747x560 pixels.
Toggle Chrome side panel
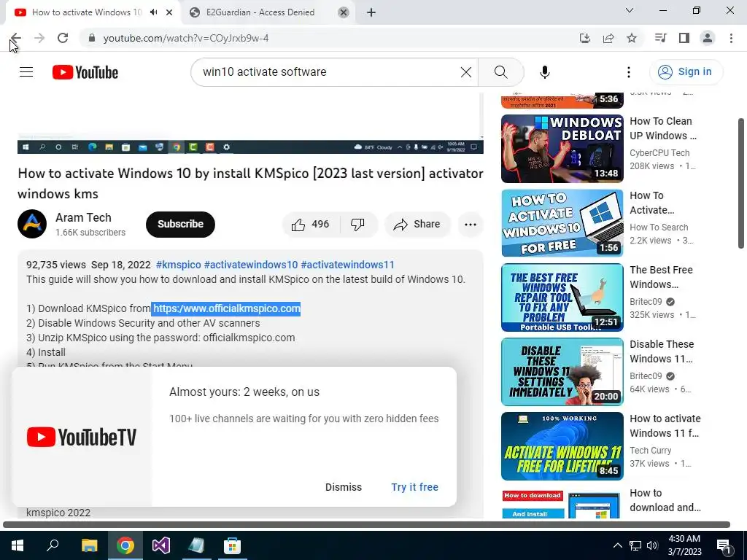point(684,38)
